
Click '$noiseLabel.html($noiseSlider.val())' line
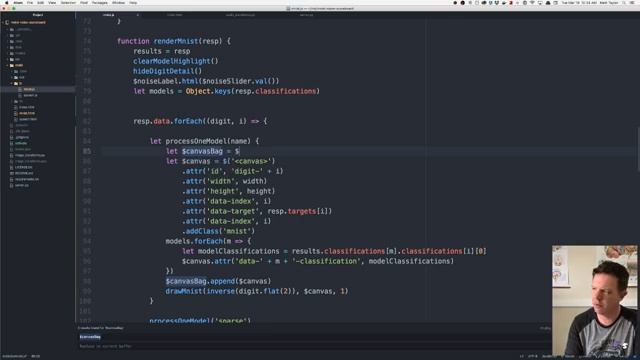pyautogui.click(x=206, y=81)
